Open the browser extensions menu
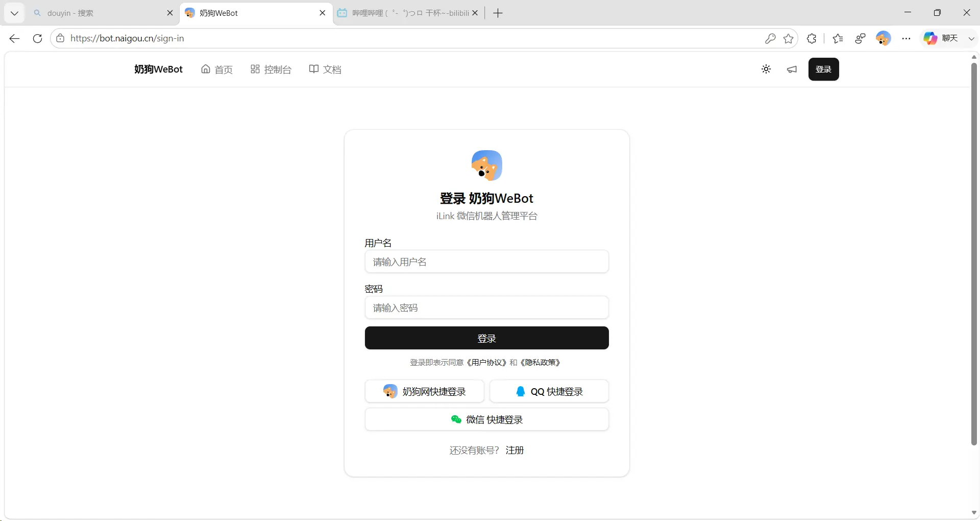Image resolution: width=980 pixels, height=521 pixels. pyautogui.click(x=812, y=38)
